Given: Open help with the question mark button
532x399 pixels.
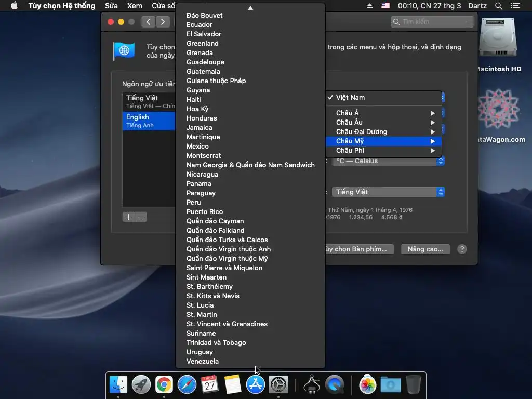Looking at the screenshot, I should click(x=462, y=249).
